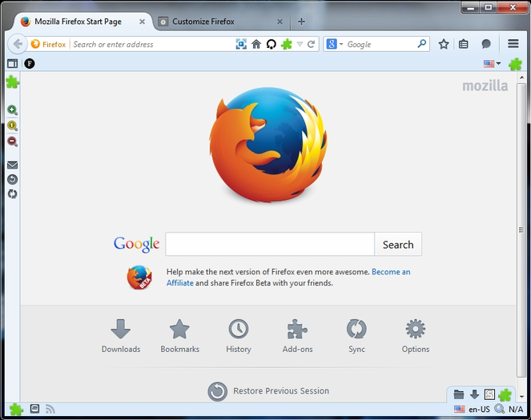Click the magnifier N/A status bar indicator
The width and height of the screenshot is (531, 420).
click(509, 409)
